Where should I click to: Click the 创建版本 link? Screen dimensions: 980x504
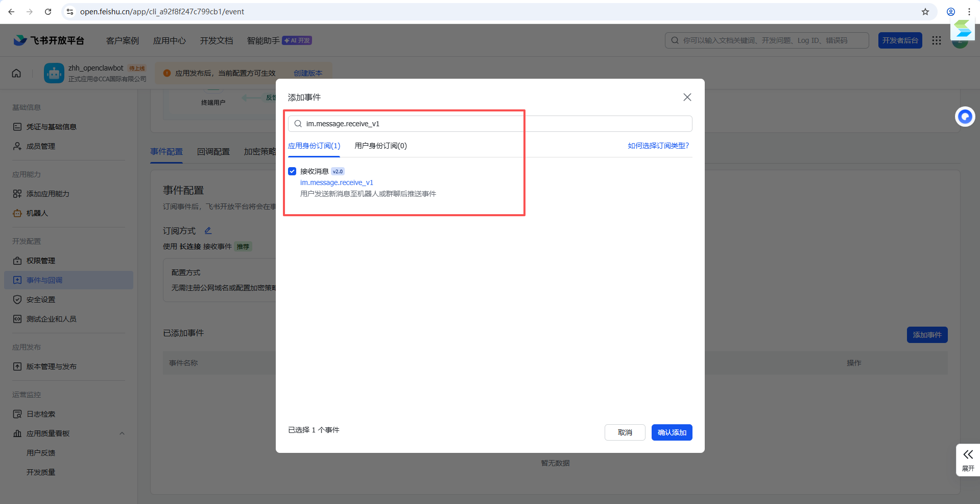point(308,73)
